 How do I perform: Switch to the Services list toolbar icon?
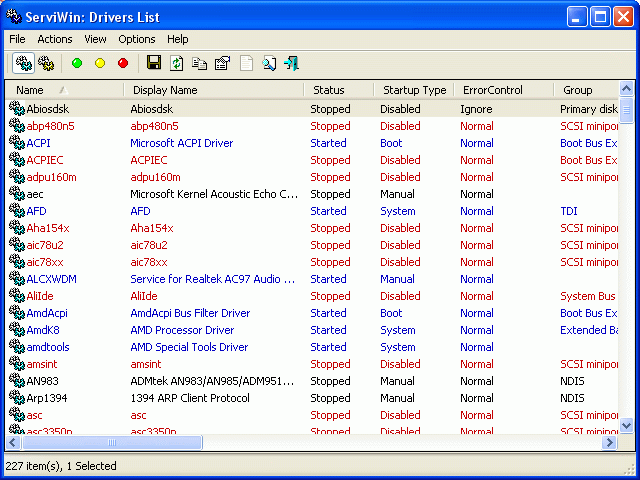[46, 63]
